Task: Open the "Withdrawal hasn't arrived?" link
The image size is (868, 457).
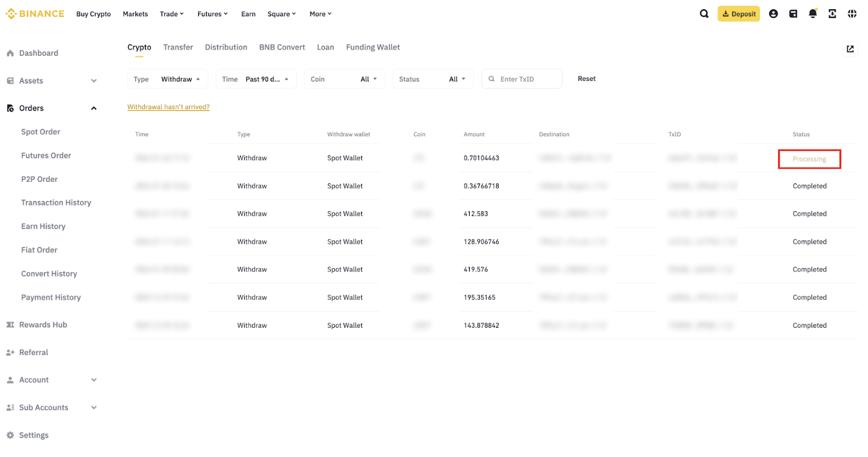Action: 169,107
